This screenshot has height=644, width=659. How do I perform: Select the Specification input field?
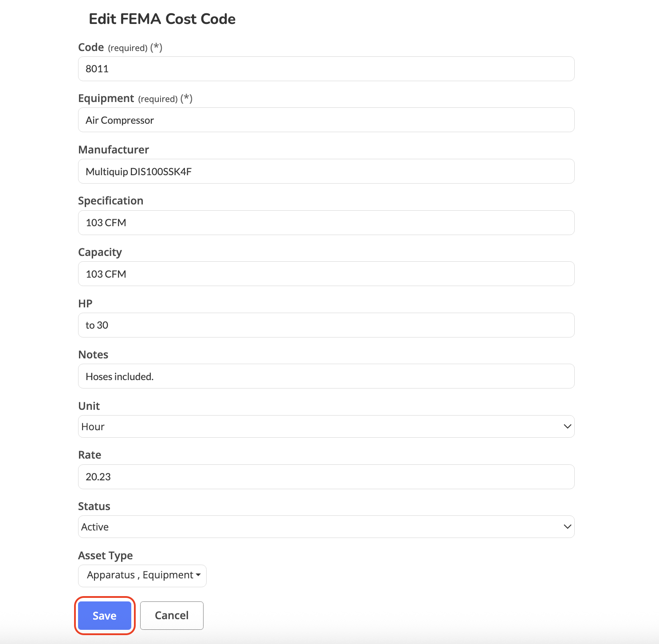pyautogui.click(x=326, y=223)
